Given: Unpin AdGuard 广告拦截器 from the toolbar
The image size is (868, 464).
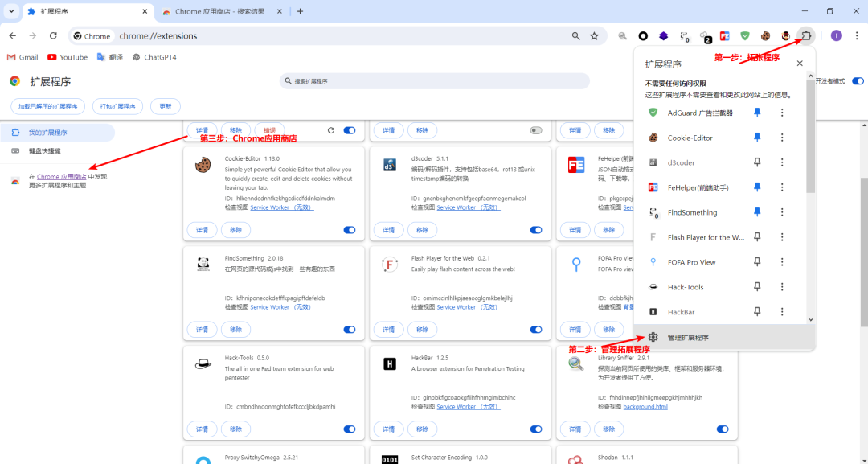Looking at the screenshot, I should (757, 113).
